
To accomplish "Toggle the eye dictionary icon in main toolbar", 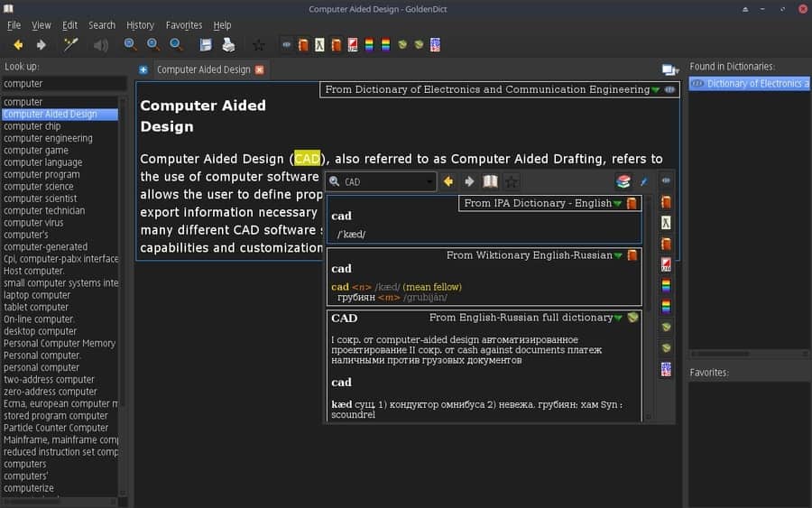I will pyautogui.click(x=286, y=45).
